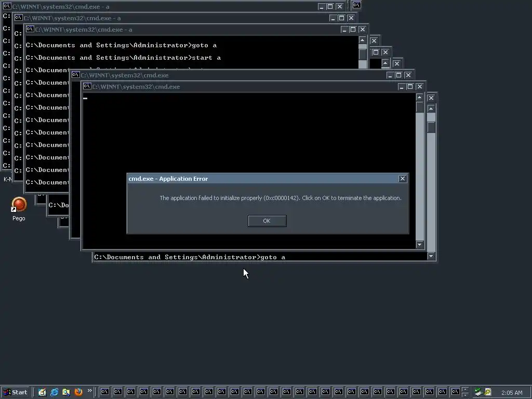Screen dimensions: 532x399
Task: Click bottom 'Administrator>goto a' prompt line
Action: point(190,257)
